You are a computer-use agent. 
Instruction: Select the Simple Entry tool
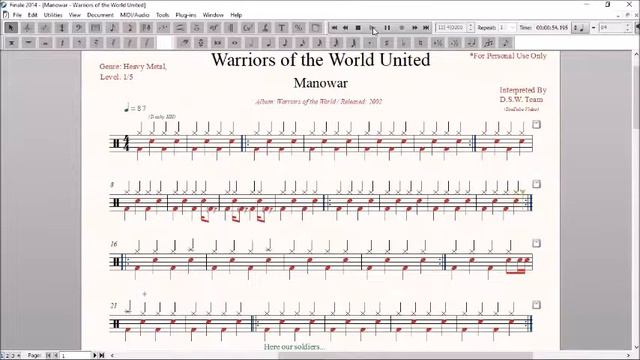pos(113,28)
